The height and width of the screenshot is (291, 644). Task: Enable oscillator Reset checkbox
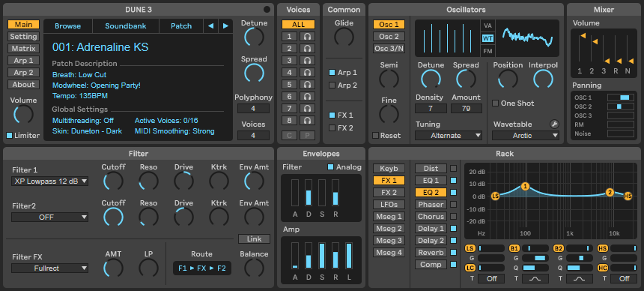point(375,136)
